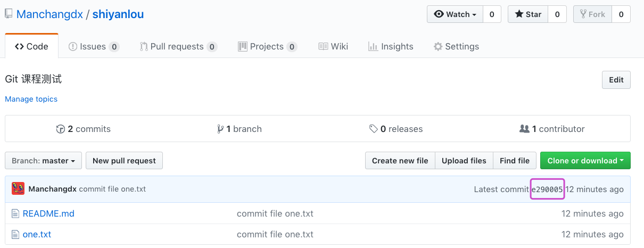Open the Watch notifications dropdown
This screenshot has height=248, width=644.
455,14
